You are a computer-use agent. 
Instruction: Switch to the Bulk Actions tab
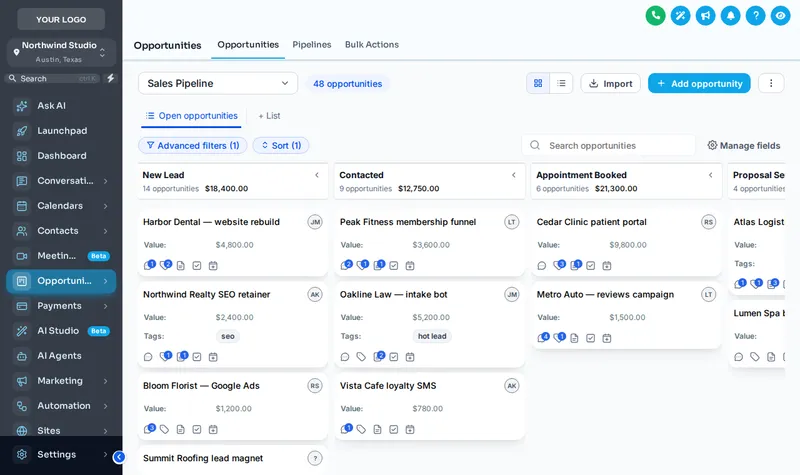pos(372,45)
